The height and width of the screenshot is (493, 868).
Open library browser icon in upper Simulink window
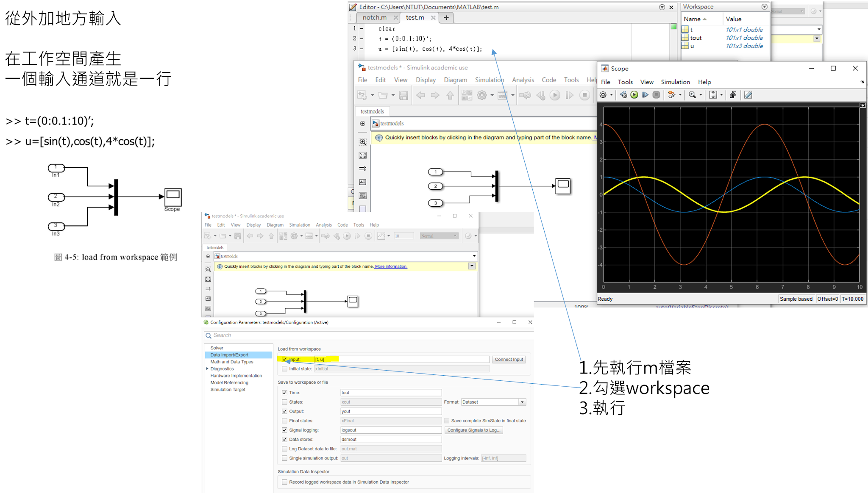pyautogui.click(x=467, y=95)
